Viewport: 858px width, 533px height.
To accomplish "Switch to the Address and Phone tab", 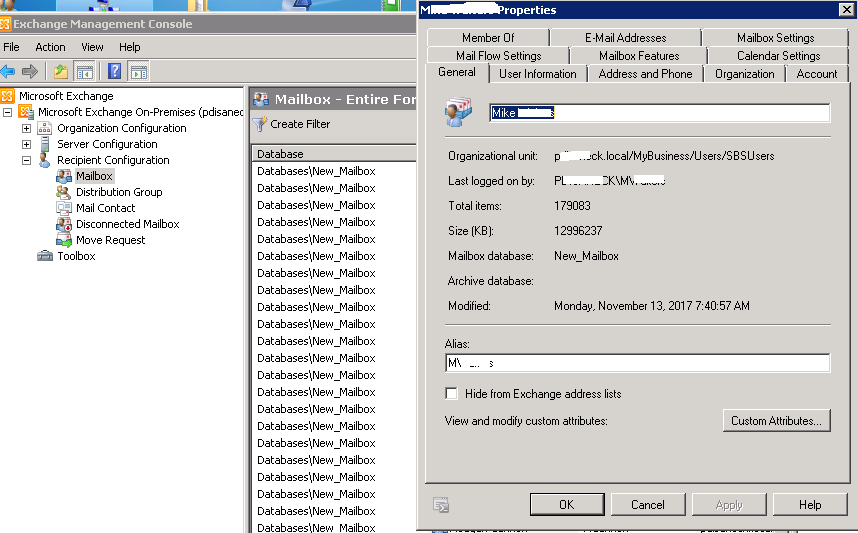I will (645, 74).
